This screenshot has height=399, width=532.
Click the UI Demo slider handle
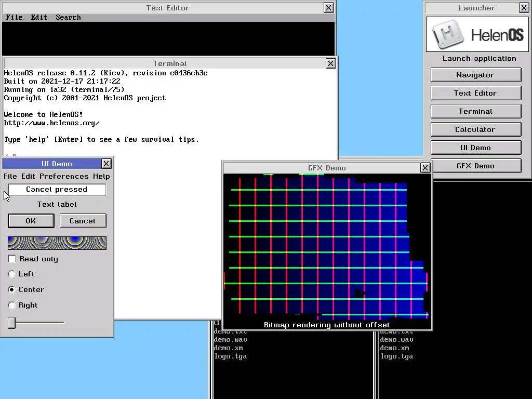tap(11, 323)
